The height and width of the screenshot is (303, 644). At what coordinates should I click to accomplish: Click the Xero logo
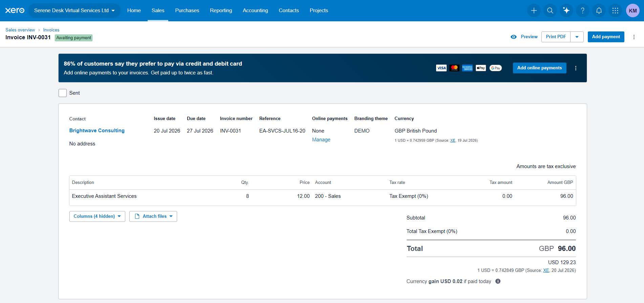point(15,10)
